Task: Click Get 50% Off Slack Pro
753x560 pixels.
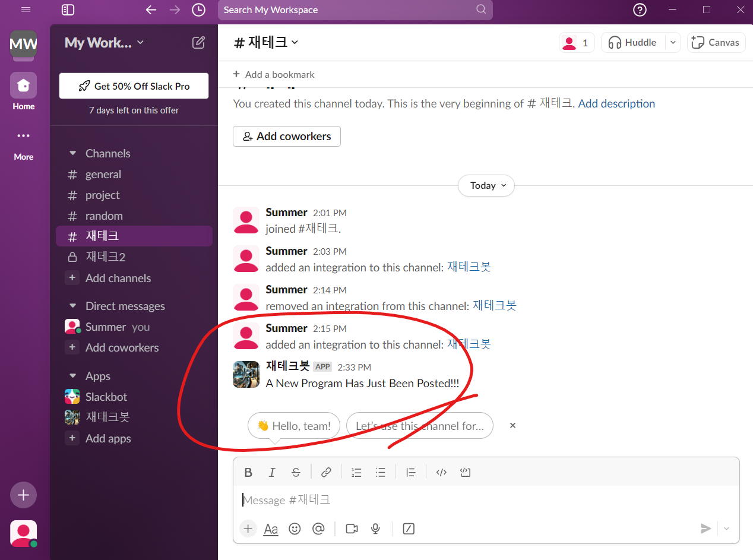Action: pos(134,86)
